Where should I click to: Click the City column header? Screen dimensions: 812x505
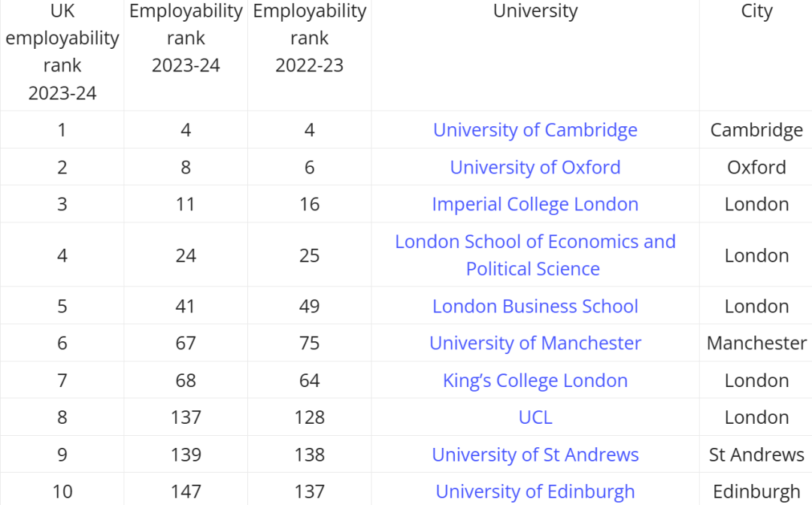click(756, 11)
